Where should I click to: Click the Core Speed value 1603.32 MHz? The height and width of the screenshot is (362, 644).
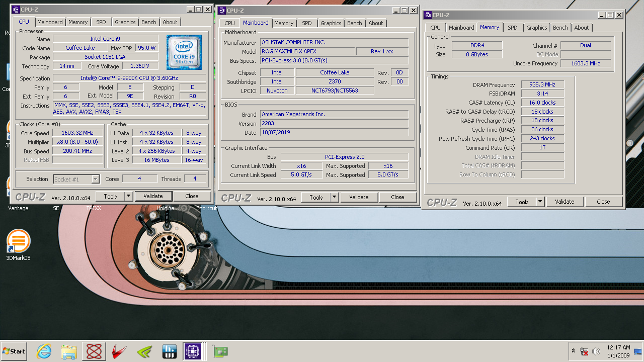click(x=78, y=133)
